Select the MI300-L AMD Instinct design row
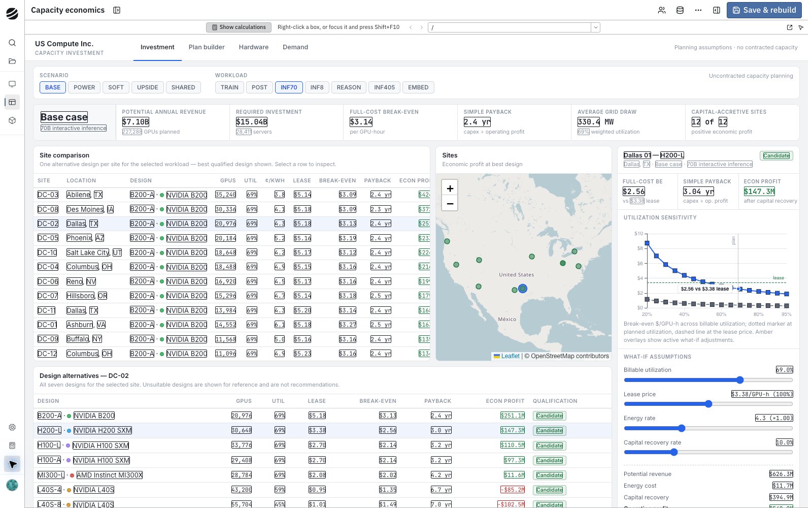The image size is (812, 508). [x=322, y=475]
